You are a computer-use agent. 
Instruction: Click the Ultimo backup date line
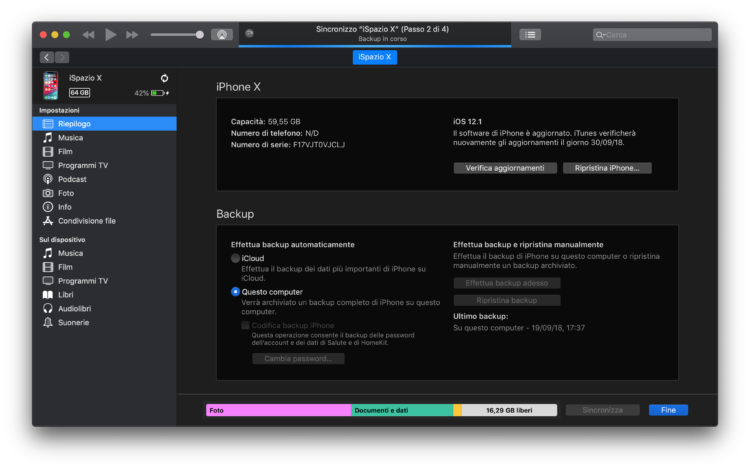tap(519, 328)
